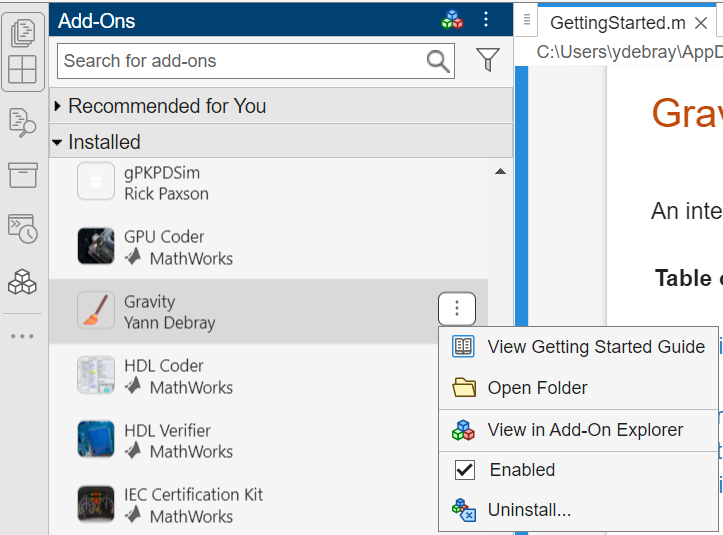
Task: Click the Add-On Explorer cubes icon in header
Action: tap(453, 20)
